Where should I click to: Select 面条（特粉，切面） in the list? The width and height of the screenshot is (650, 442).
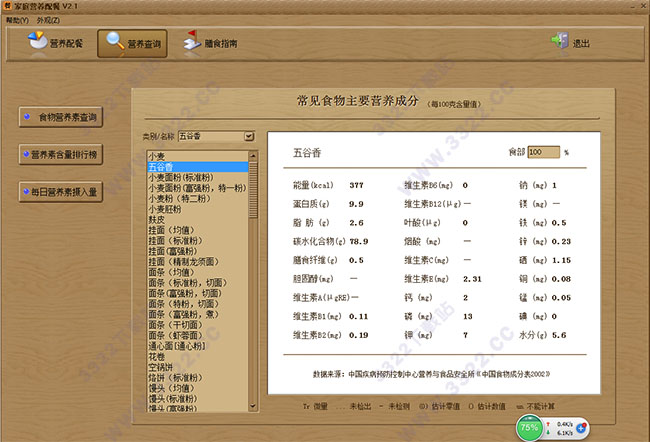coord(197,304)
